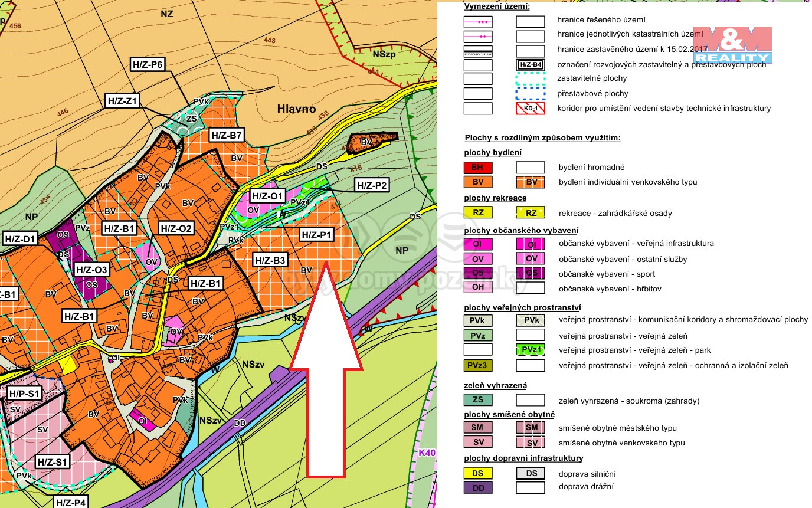Select the H/Z-B7 zone label
This screenshot has width=812, height=508.
coord(227,136)
